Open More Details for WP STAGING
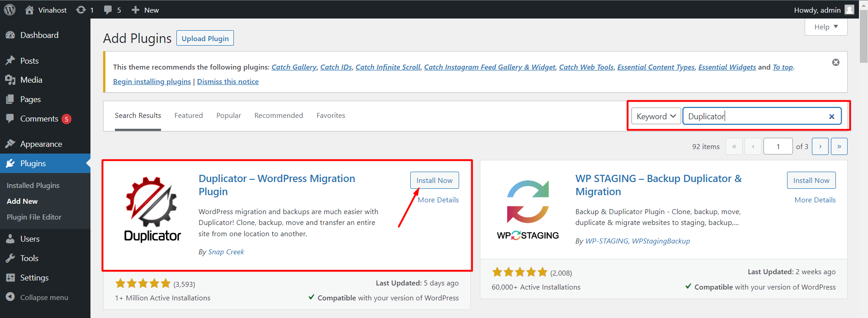The width and height of the screenshot is (868, 318). coord(815,200)
